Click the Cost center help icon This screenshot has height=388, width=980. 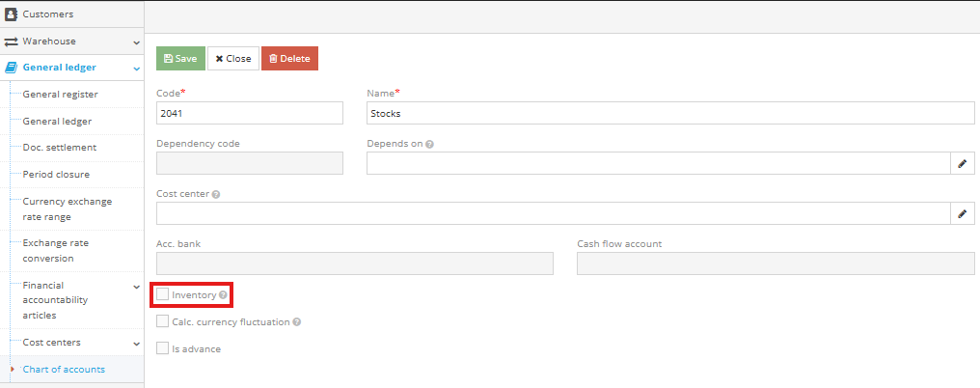(216, 194)
